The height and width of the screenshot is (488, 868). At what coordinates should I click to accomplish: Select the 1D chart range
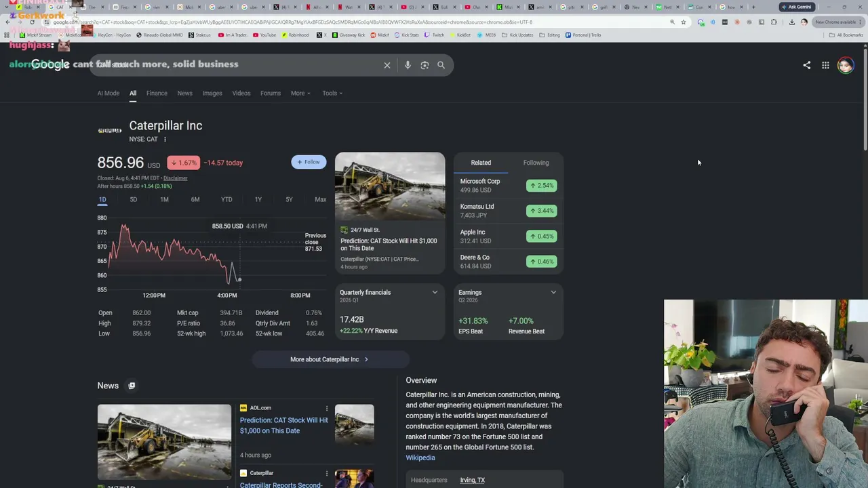click(102, 200)
